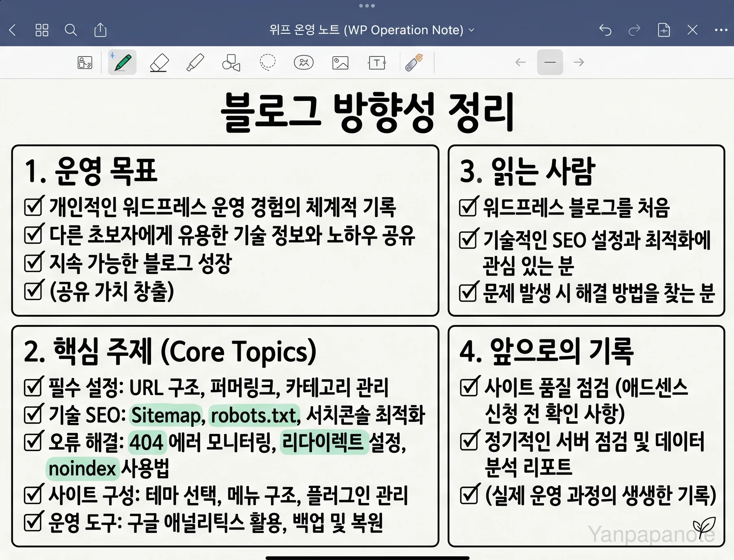Tap the checkbox beside (공유 가치 창출)
This screenshot has width=734, height=560.
[x=33, y=290]
